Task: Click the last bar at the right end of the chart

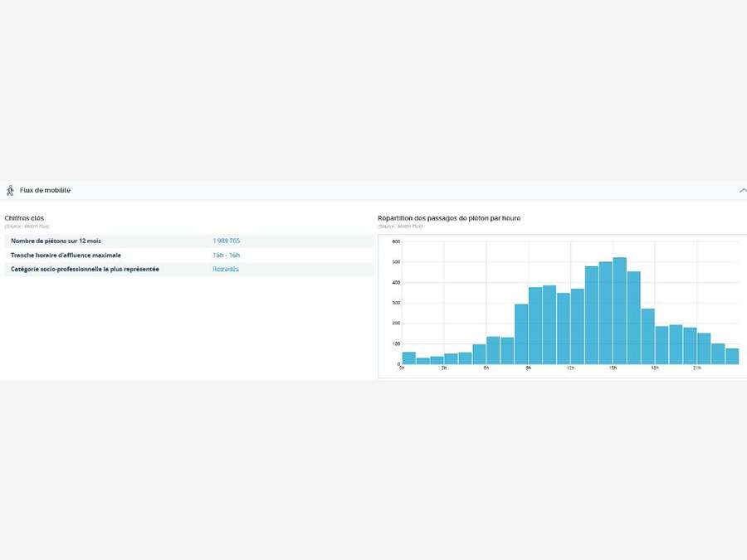Action: (732, 357)
